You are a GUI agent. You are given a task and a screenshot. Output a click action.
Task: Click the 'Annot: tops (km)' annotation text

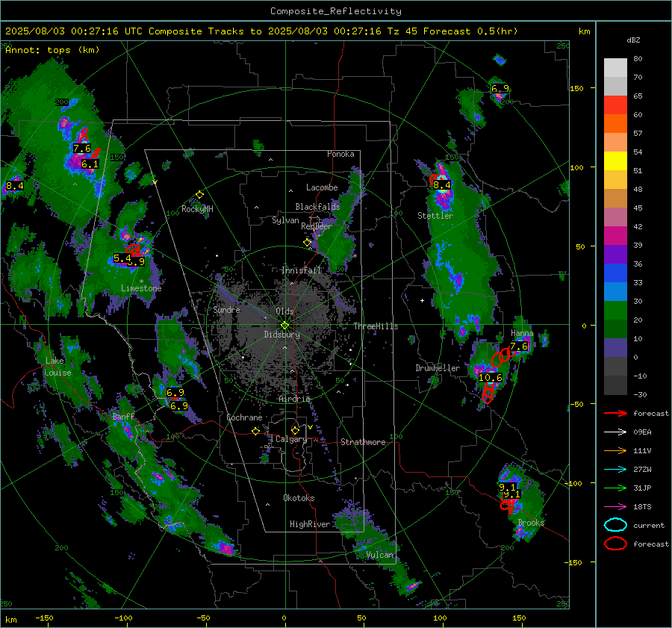(52, 50)
